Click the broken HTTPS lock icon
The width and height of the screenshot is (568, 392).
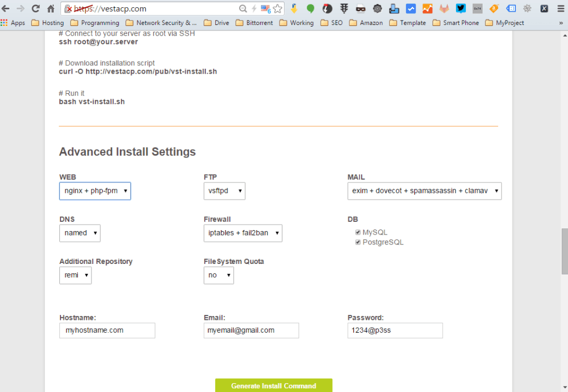(x=68, y=9)
